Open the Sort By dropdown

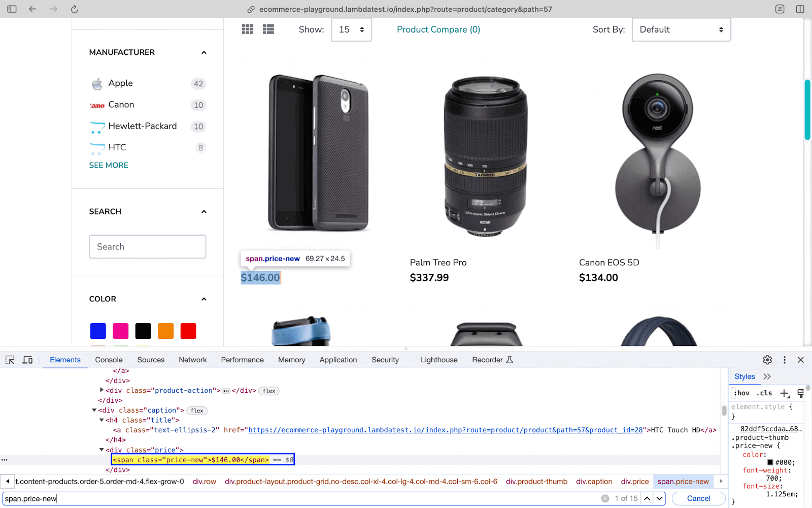point(681,29)
